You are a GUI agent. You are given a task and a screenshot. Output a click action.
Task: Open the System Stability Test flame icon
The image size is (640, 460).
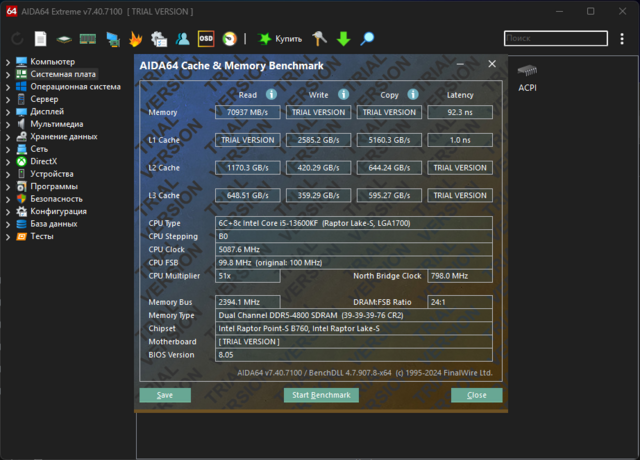pos(136,39)
